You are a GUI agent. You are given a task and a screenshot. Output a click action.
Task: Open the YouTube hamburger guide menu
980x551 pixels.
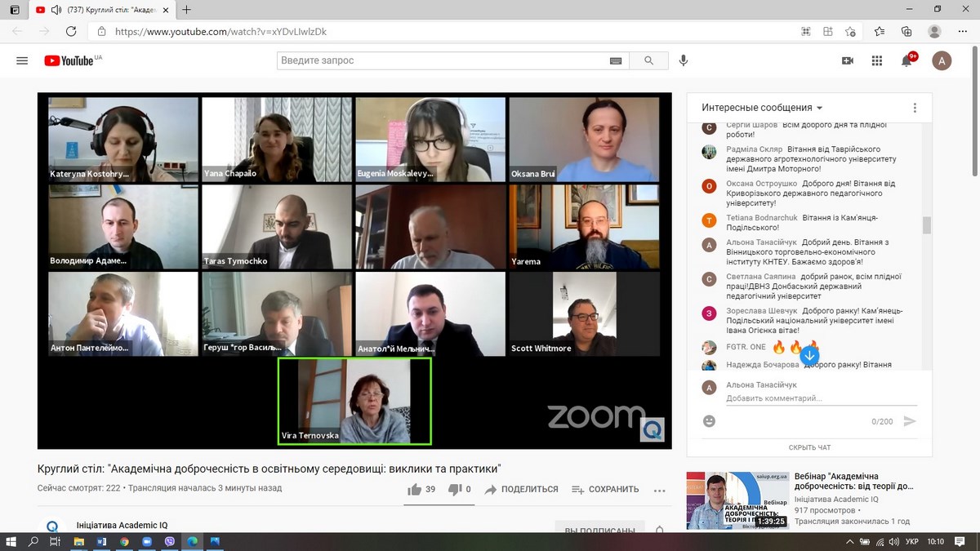(22, 60)
